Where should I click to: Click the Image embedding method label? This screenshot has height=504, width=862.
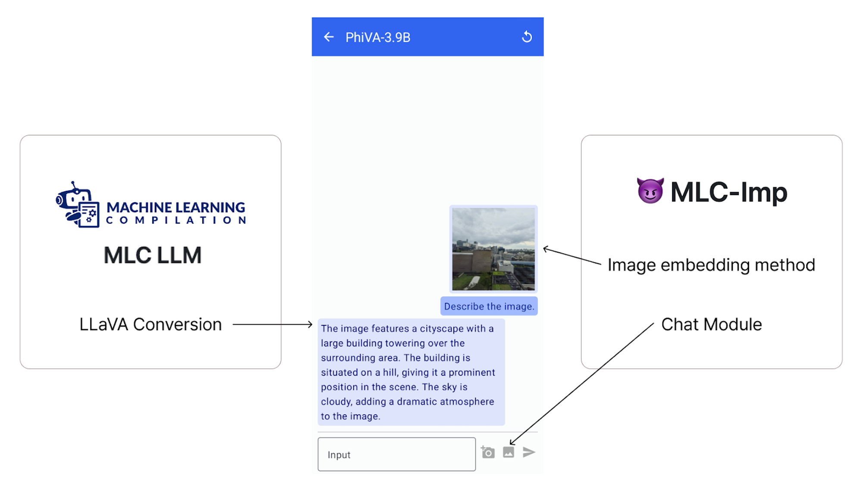pyautogui.click(x=711, y=265)
